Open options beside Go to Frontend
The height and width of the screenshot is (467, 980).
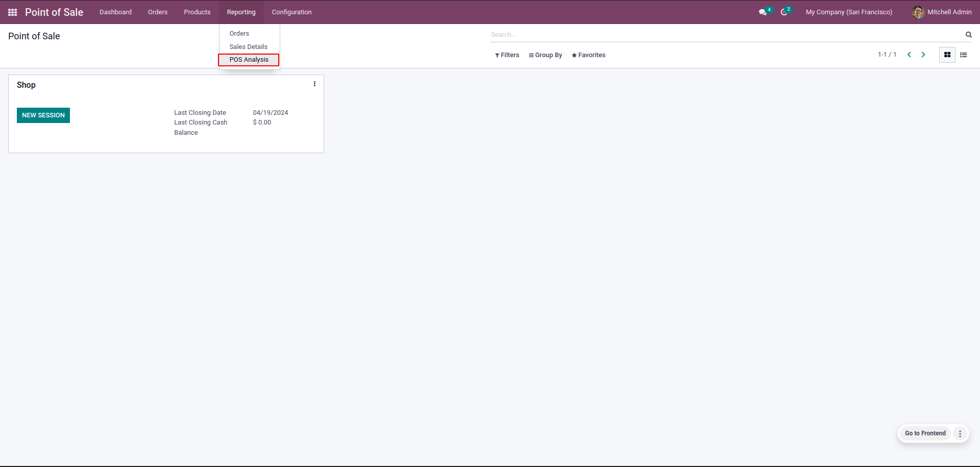[960, 434]
